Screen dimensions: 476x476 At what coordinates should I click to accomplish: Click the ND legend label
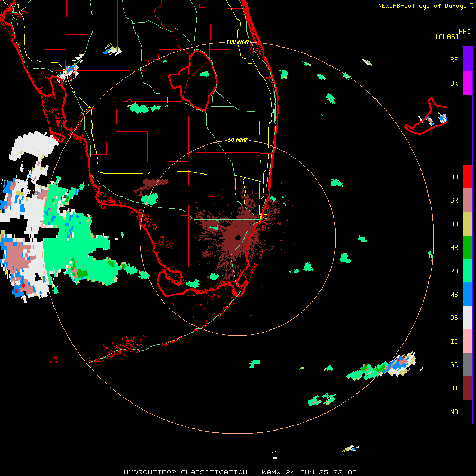[454, 411]
